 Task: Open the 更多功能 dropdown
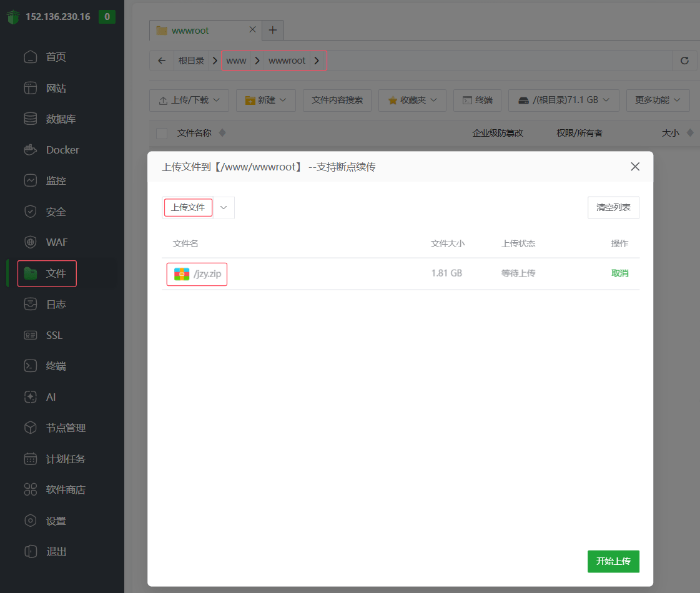658,100
